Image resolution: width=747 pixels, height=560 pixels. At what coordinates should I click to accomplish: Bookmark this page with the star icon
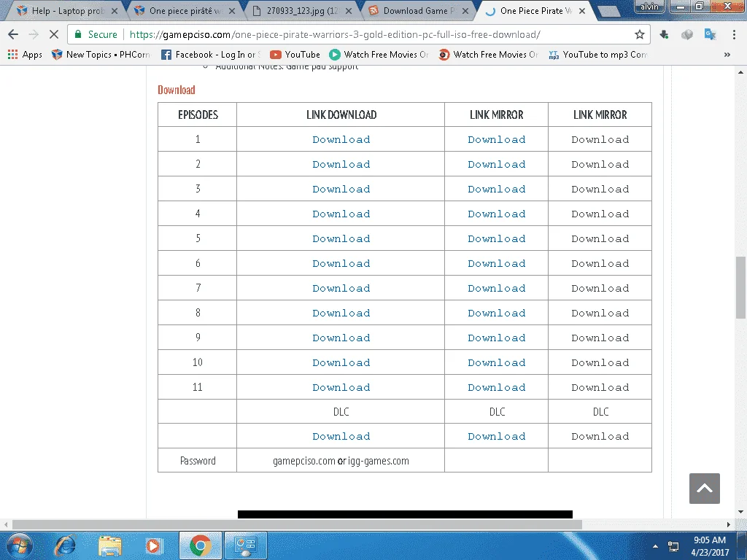coord(639,34)
